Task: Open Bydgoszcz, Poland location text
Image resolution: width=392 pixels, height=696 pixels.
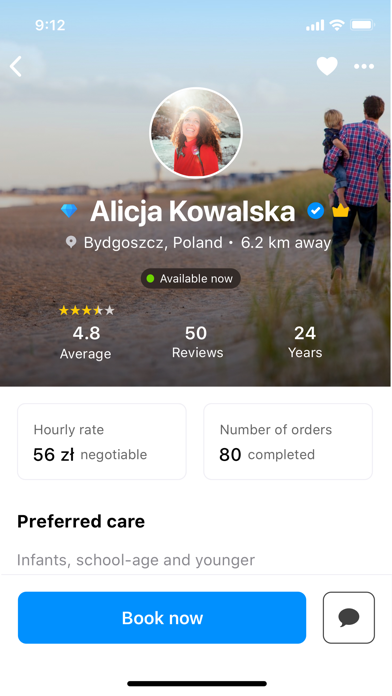Action: point(153,242)
